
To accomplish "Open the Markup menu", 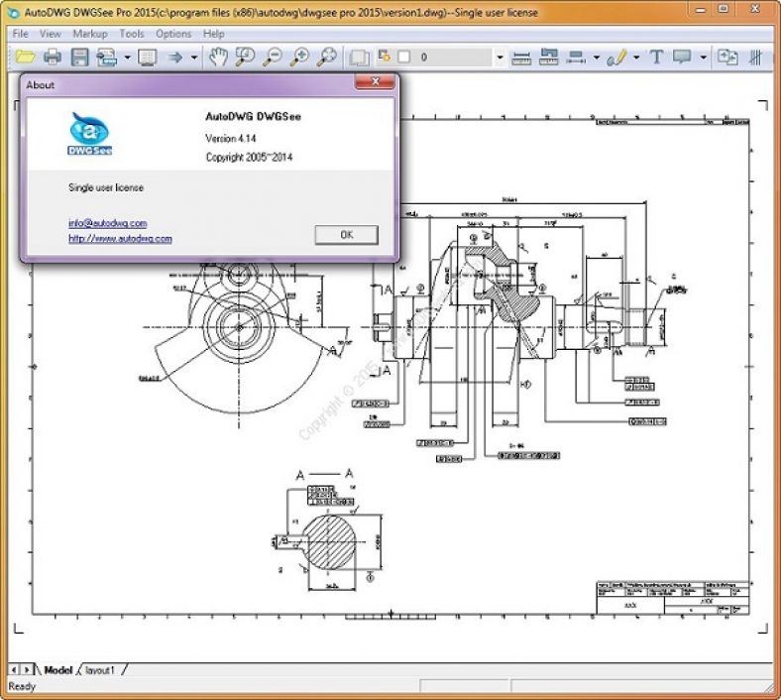I will pos(90,34).
